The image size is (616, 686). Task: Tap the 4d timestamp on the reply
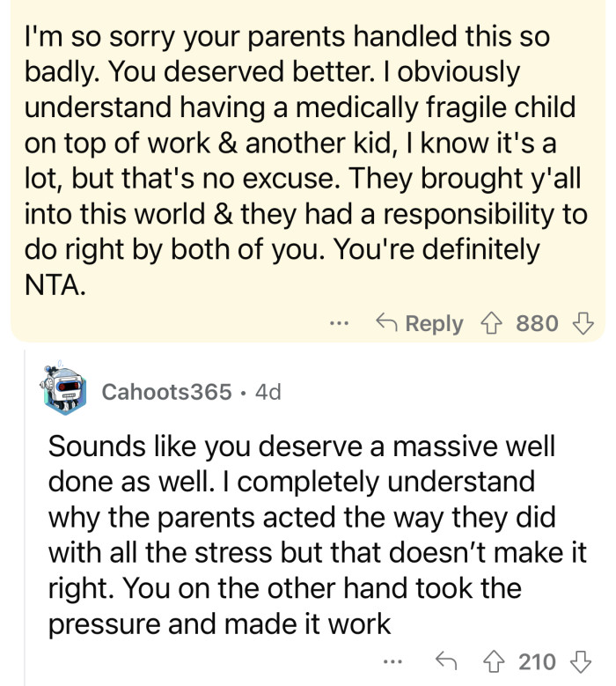click(268, 392)
